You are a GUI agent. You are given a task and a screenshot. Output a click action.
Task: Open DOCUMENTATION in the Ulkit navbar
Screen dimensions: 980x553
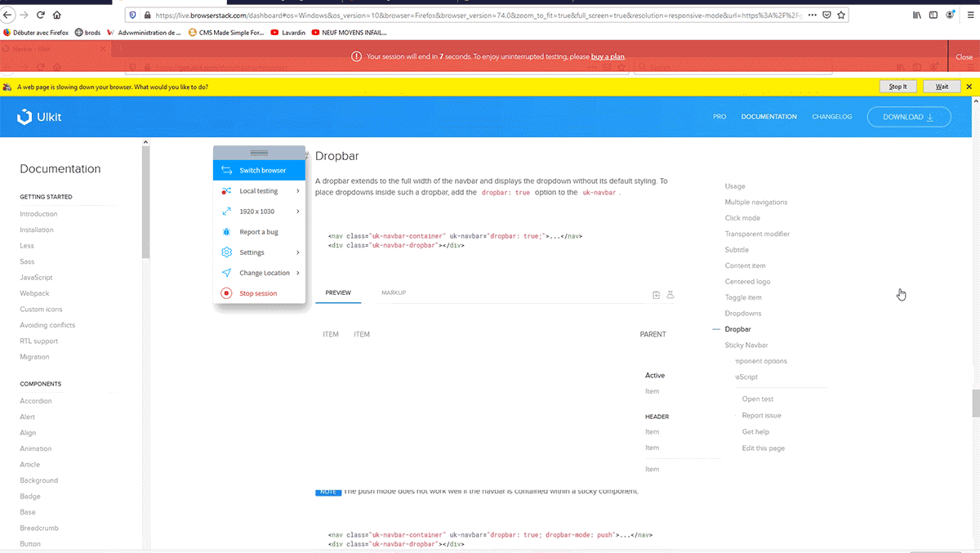pos(768,116)
